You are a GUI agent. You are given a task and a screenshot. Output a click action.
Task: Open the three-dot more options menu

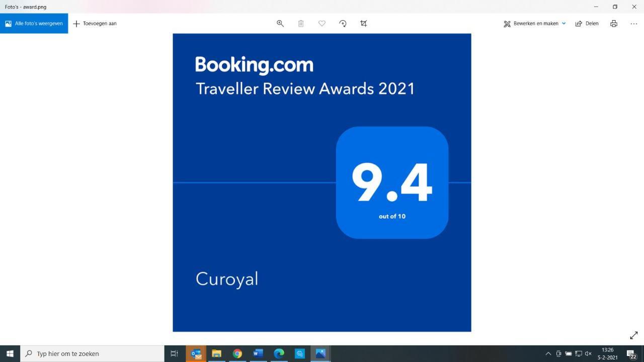click(x=634, y=23)
